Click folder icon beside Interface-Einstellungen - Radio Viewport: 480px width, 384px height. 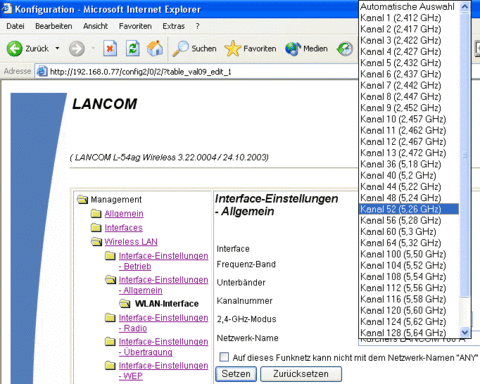coord(110,318)
